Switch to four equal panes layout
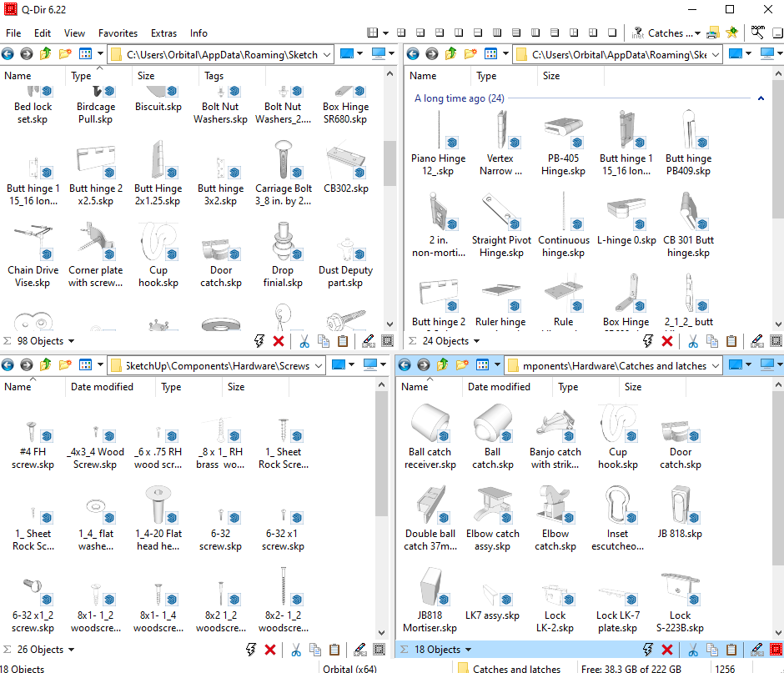 coord(401,33)
